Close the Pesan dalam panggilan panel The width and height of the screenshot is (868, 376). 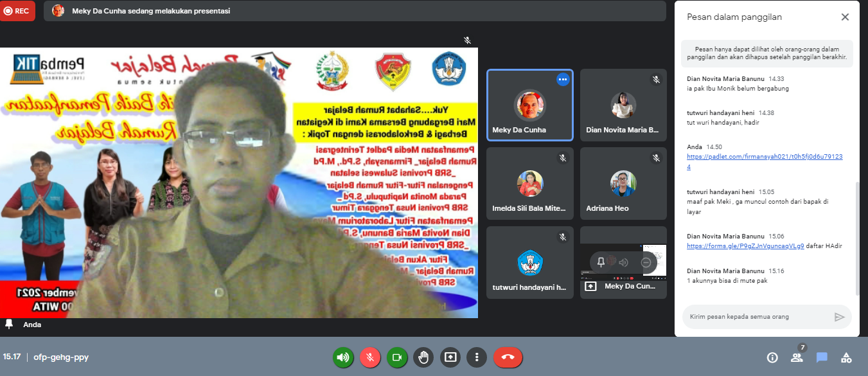[845, 17]
